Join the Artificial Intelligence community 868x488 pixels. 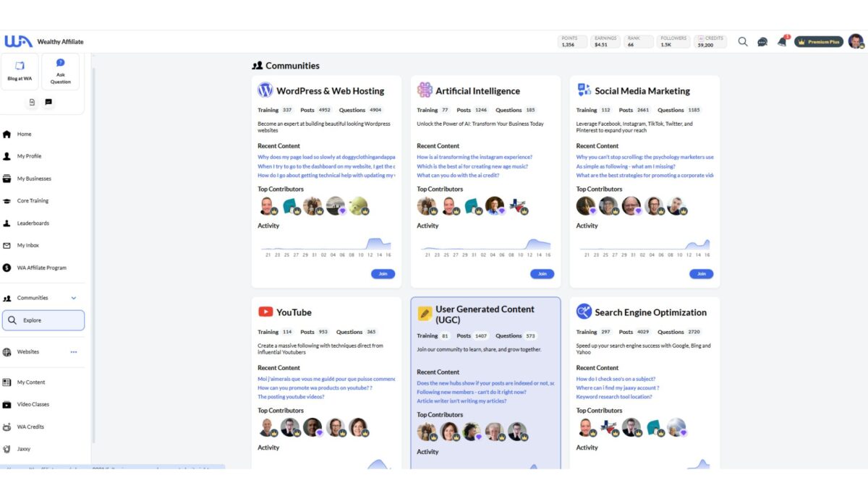(x=542, y=274)
